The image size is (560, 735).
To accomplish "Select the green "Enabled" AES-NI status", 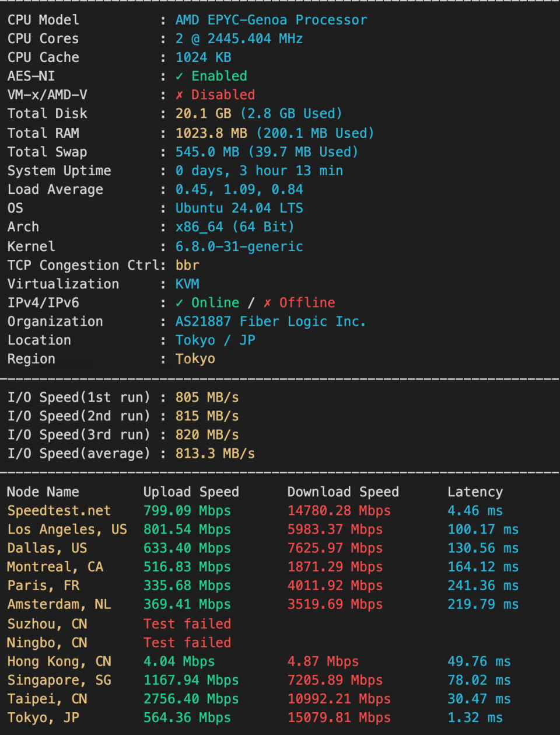I will [x=219, y=76].
